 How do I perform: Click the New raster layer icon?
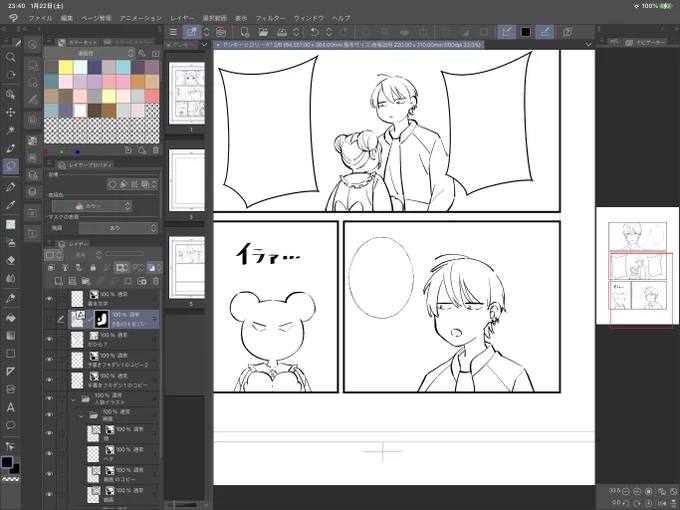58,281
